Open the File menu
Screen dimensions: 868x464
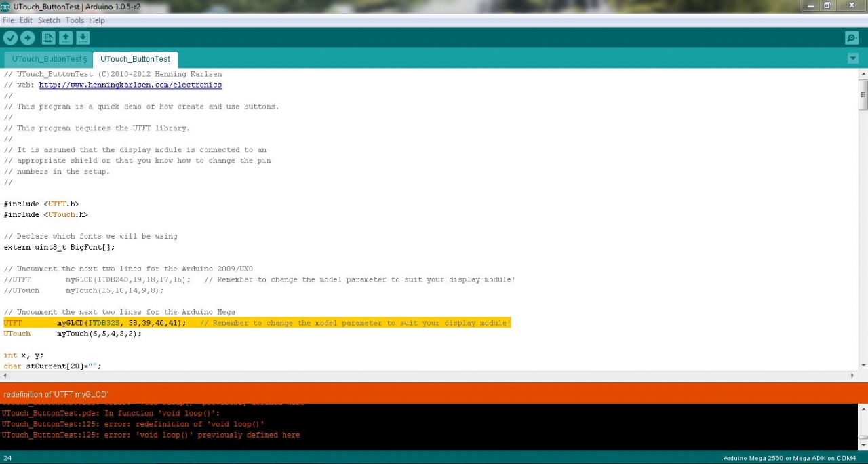(x=8, y=20)
